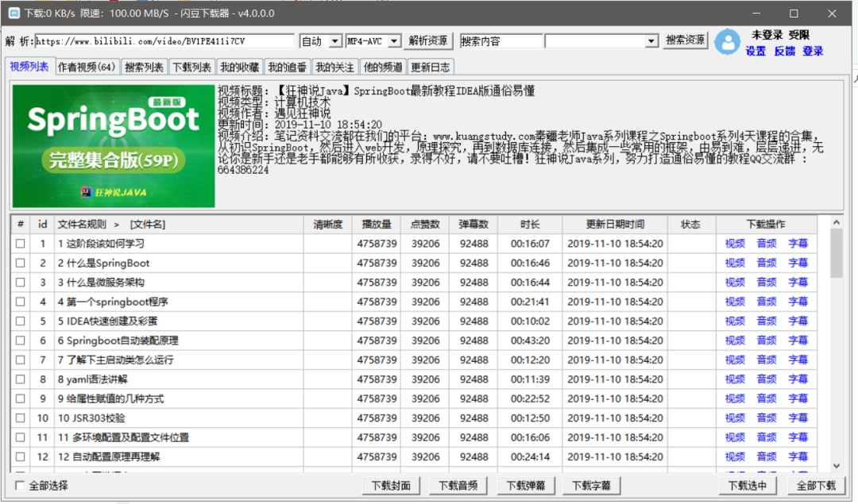Expand the MP4-AVC format dropdown
858x504 pixels.
[x=394, y=41]
